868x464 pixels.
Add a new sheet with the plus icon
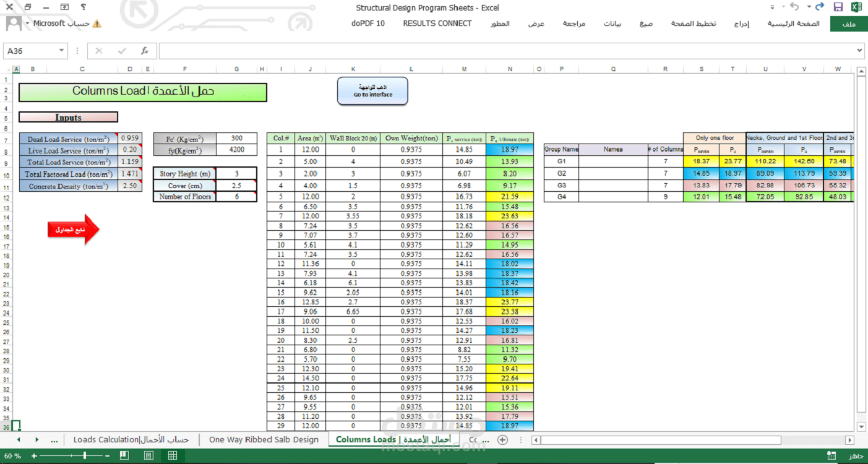(x=503, y=440)
